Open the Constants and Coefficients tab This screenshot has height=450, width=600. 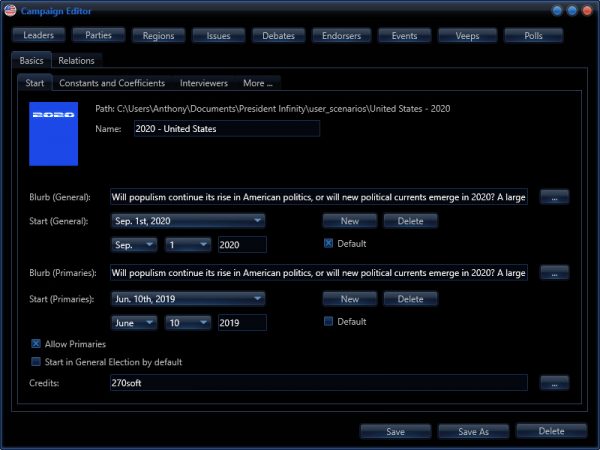(112, 83)
